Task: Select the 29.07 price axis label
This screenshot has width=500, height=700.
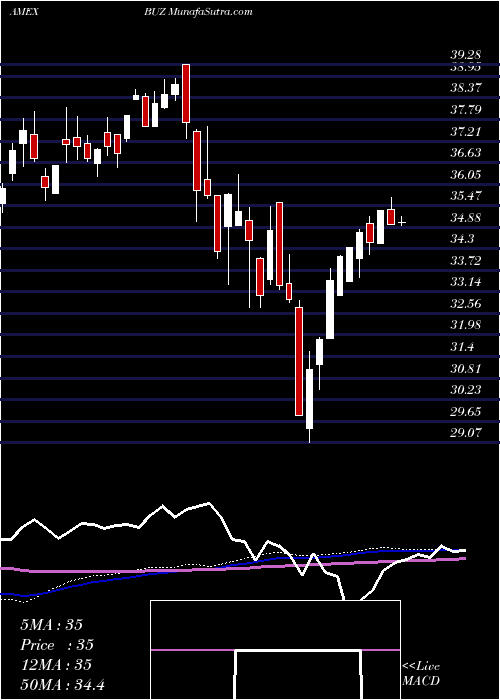Action: click(x=466, y=432)
